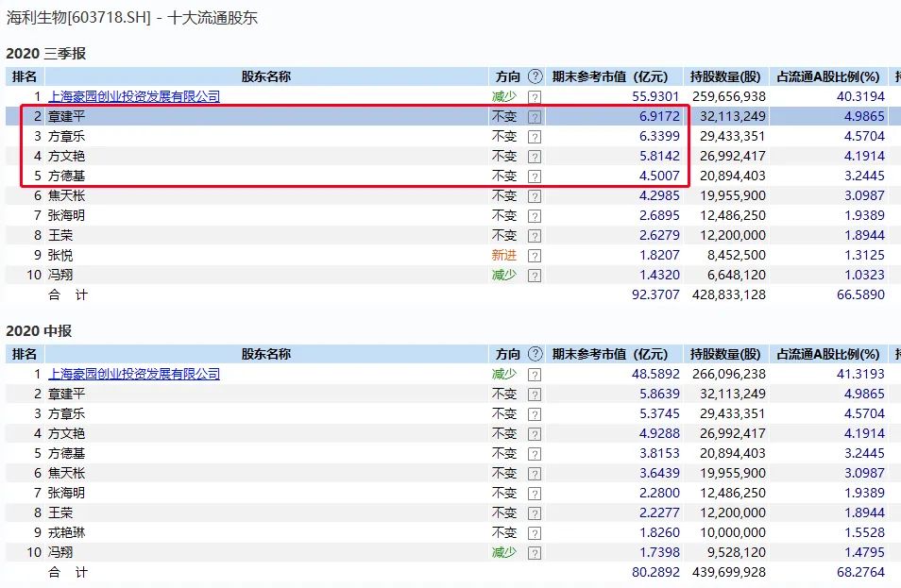The width and height of the screenshot is (901, 588).
Task: Click 中报 total 80.2892 cell
Action: click(655, 572)
